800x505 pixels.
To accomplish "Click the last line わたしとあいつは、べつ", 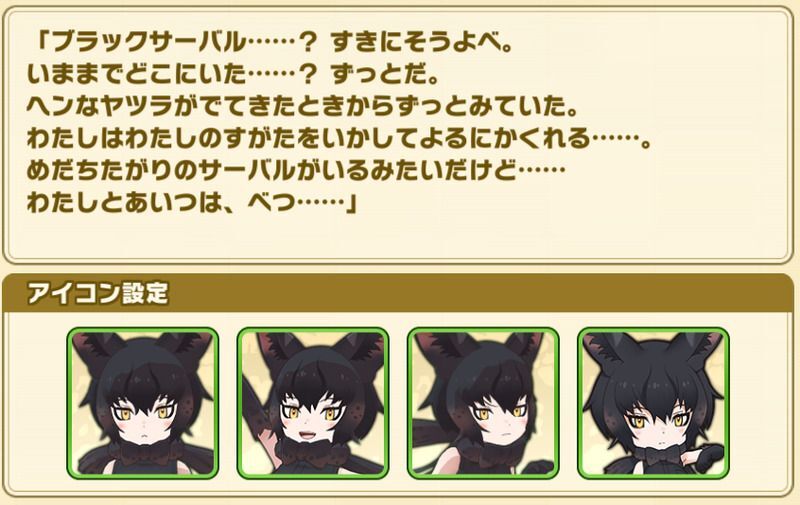I will (191, 203).
